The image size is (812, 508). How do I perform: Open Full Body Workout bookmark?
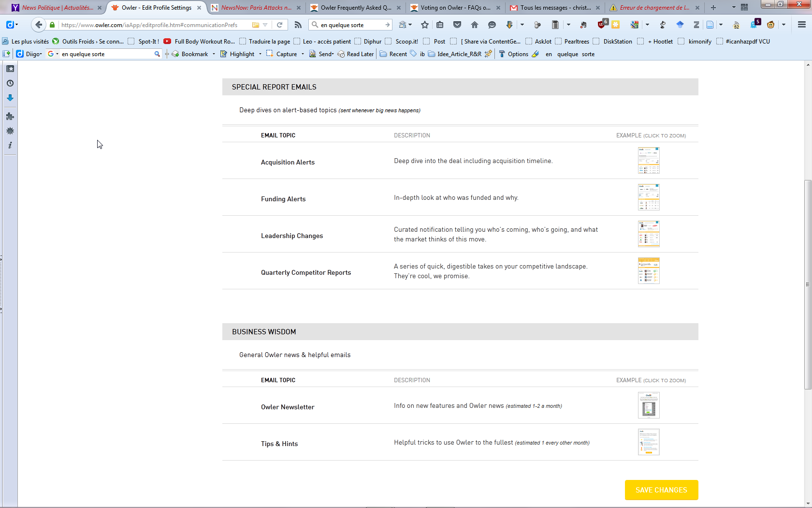tap(200, 42)
